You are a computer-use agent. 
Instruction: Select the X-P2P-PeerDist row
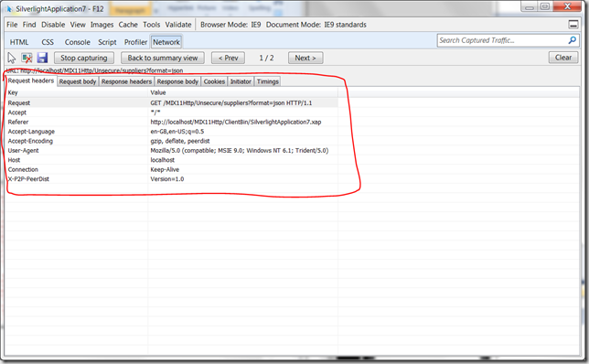(172, 179)
